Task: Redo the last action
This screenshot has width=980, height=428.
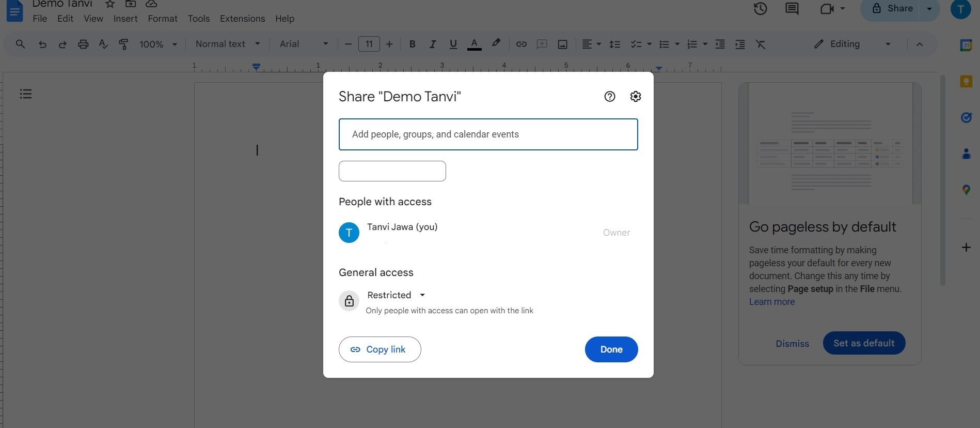Action: tap(62, 44)
